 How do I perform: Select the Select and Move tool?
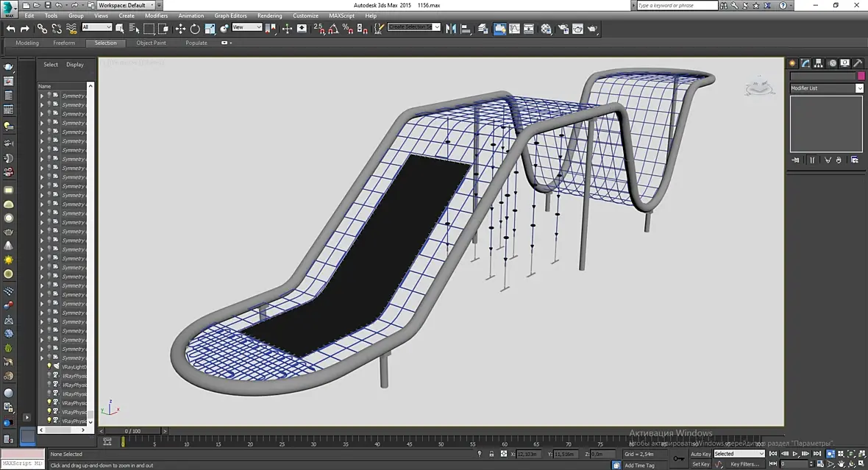click(x=180, y=29)
